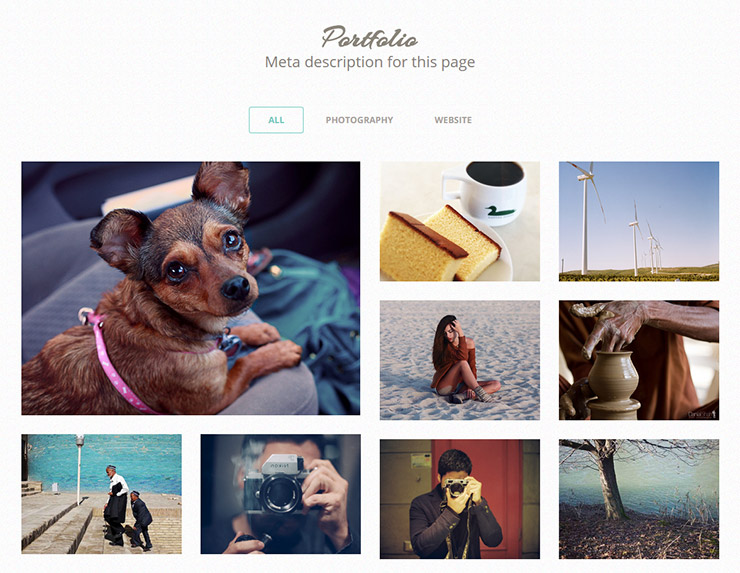Click the tallest wind turbine in the photo
This screenshot has height=573, width=740.
tap(585, 218)
